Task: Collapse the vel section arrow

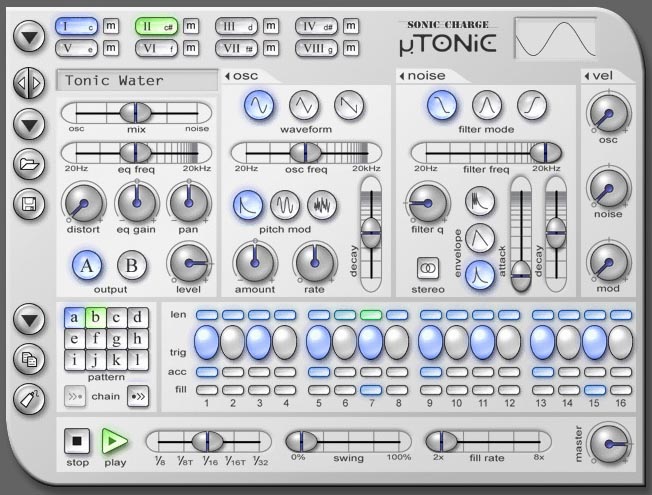Action: (587, 76)
